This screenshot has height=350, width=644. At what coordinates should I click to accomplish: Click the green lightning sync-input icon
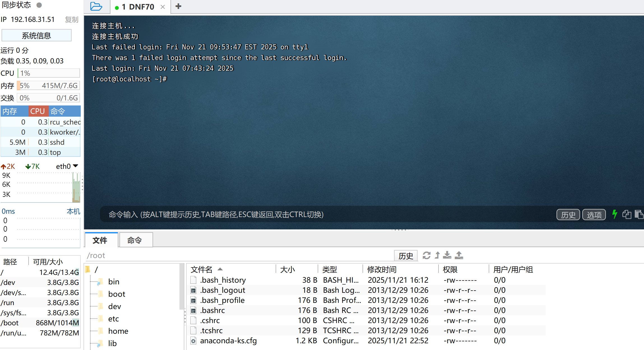615,215
